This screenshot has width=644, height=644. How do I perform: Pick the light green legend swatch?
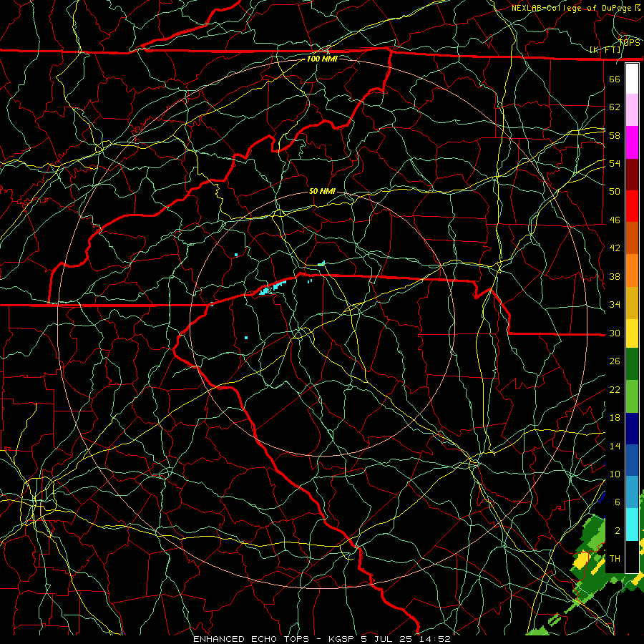tap(632, 396)
